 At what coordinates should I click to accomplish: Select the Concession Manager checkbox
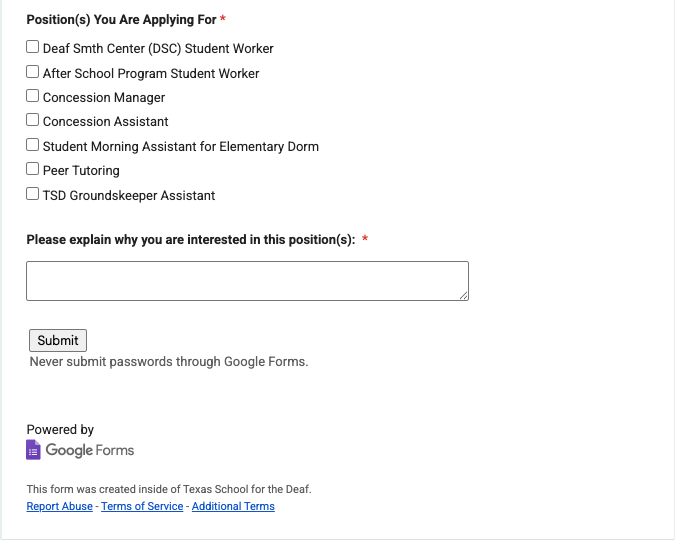(32, 96)
